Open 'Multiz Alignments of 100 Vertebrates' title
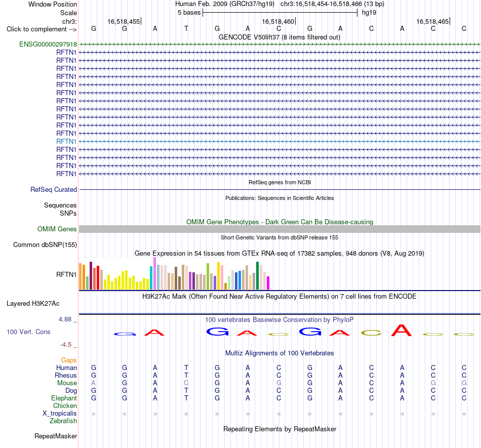This screenshot has height=448, width=481. pyautogui.click(x=279, y=353)
